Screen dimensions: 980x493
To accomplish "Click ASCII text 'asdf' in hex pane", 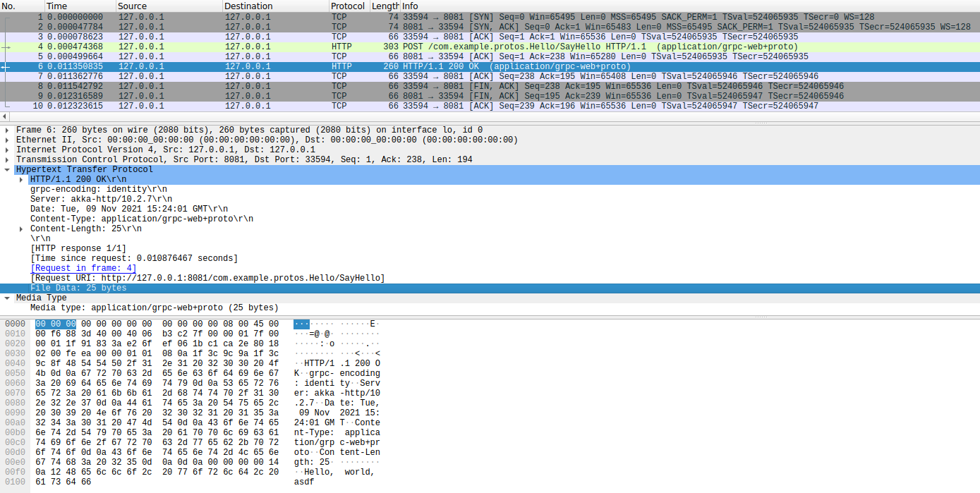I will coord(304,482).
